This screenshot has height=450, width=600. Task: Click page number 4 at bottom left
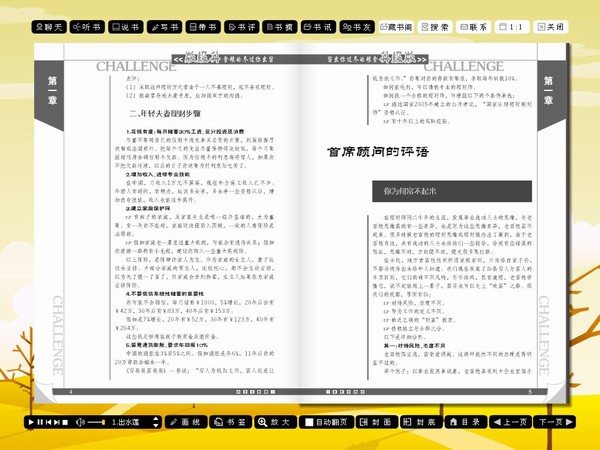point(70,392)
